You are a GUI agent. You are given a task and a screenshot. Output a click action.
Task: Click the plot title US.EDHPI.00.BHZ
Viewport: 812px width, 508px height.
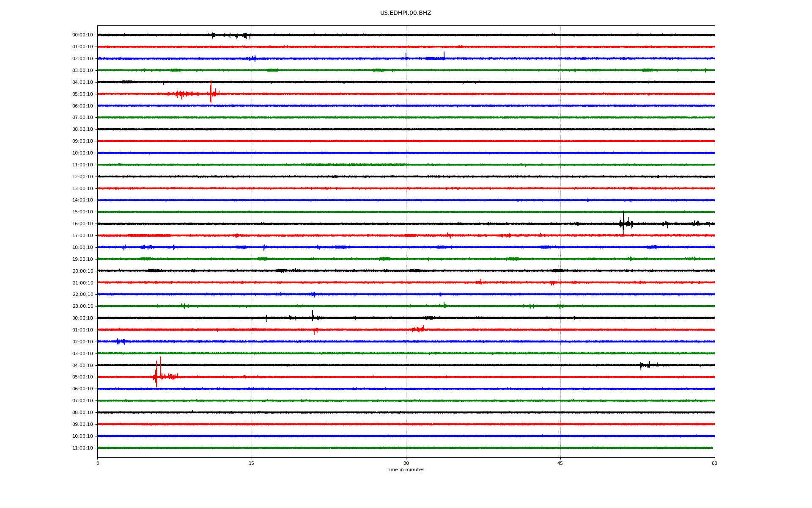pos(405,13)
